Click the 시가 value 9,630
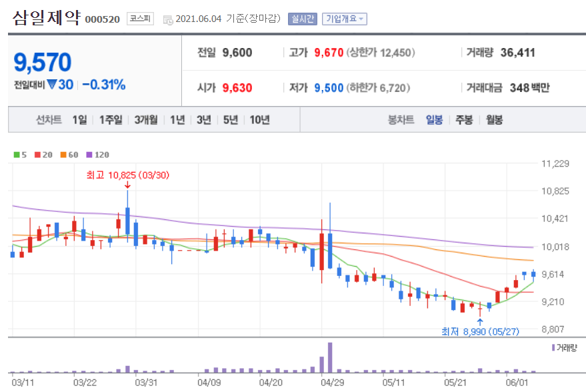586x392 pixels. [x=237, y=88]
